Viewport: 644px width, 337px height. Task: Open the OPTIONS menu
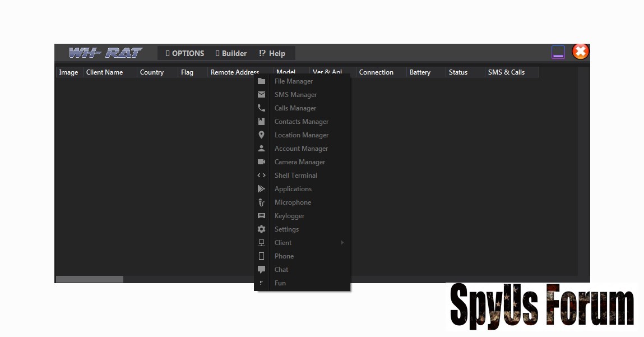(x=185, y=53)
